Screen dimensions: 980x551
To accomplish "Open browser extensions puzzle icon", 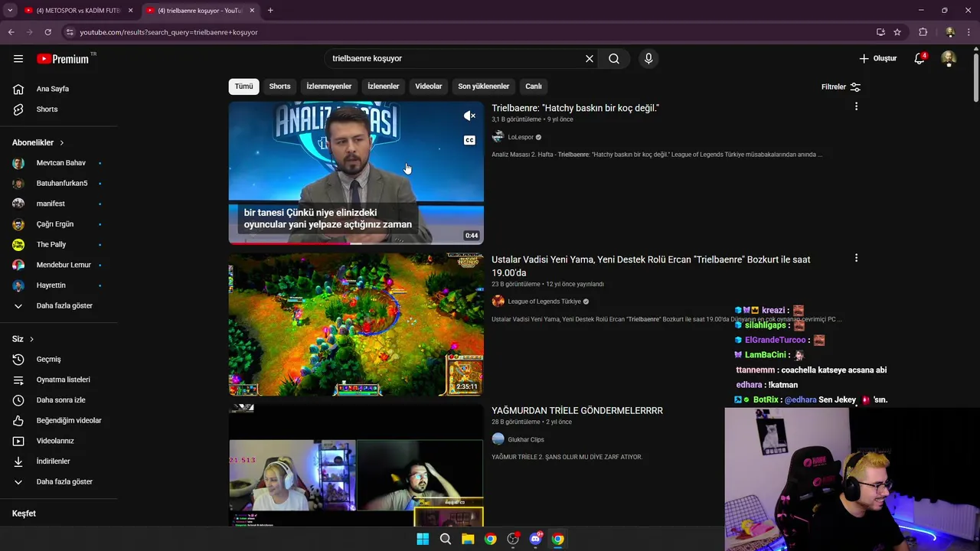I will click(x=923, y=32).
